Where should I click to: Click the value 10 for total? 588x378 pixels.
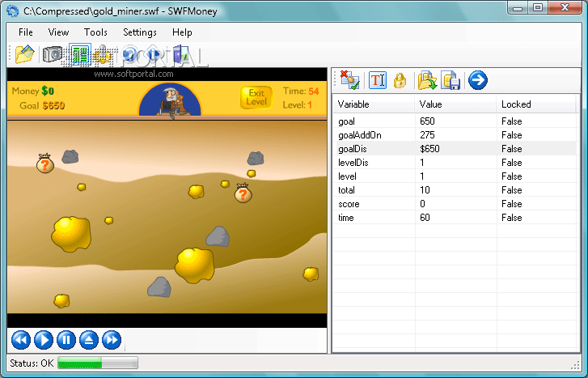click(x=425, y=190)
